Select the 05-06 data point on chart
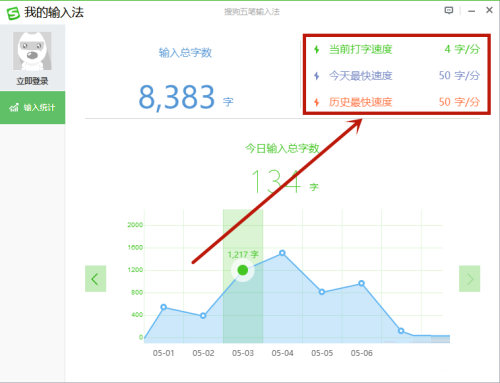 coord(361,283)
